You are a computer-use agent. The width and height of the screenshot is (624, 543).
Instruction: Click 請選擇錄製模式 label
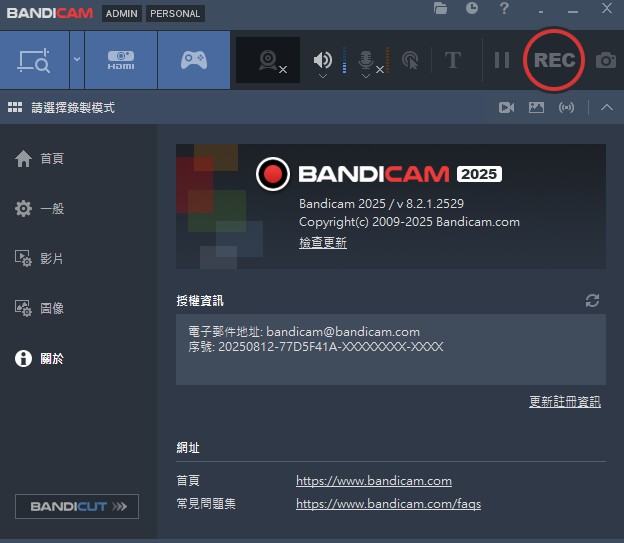73,107
